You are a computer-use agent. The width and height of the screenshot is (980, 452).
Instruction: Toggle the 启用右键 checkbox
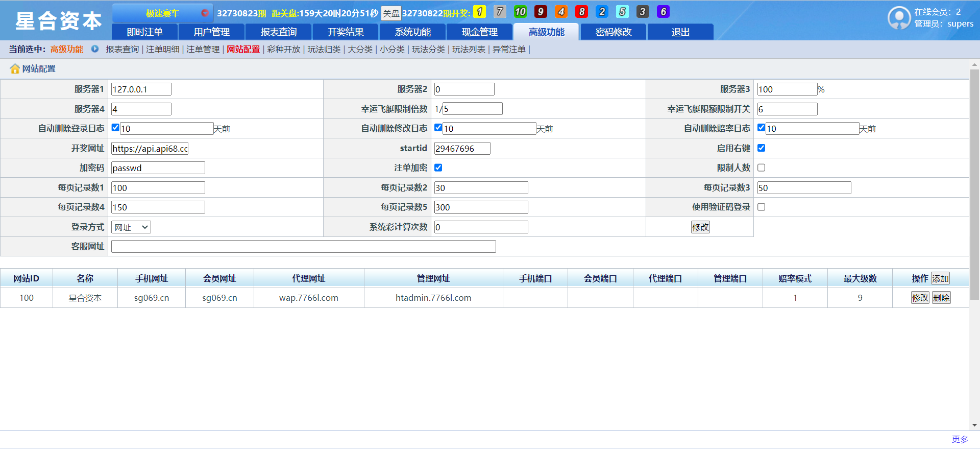pyautogui.click(x=761, y=148)
